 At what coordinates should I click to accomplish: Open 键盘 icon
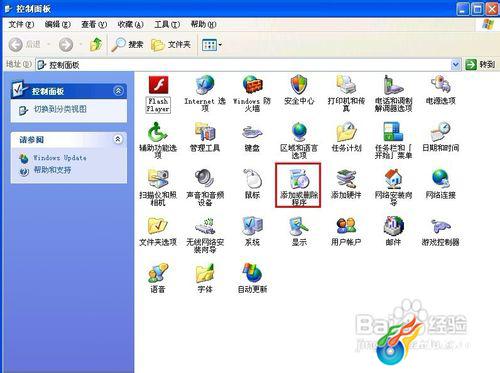(x=252, y=137)
